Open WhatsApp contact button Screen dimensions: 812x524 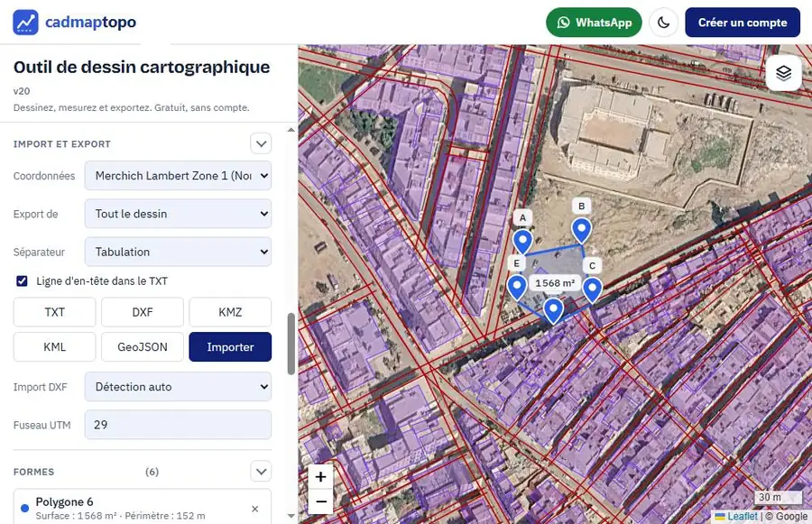coord(594,23)
